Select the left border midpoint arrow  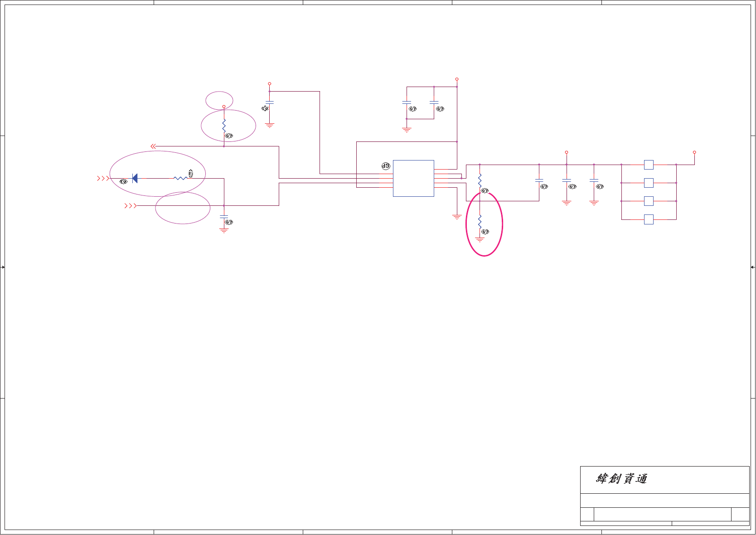[3, 267]
